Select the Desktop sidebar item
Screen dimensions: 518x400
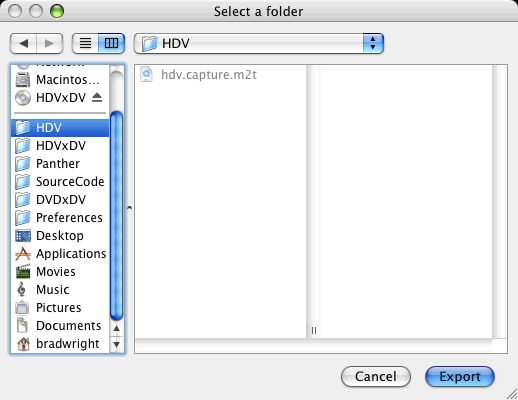[x=60, y=236]
